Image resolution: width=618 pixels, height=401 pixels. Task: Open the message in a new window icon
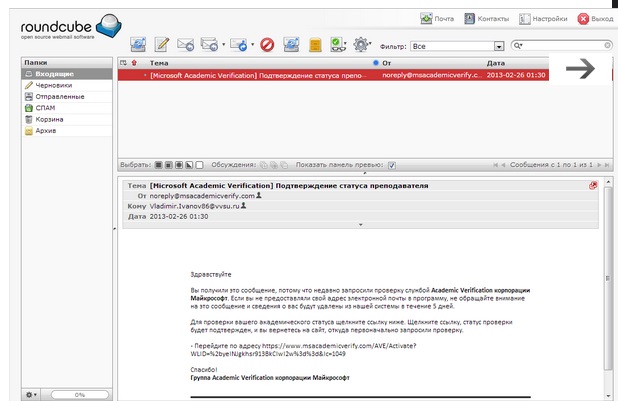click(593, 185)
